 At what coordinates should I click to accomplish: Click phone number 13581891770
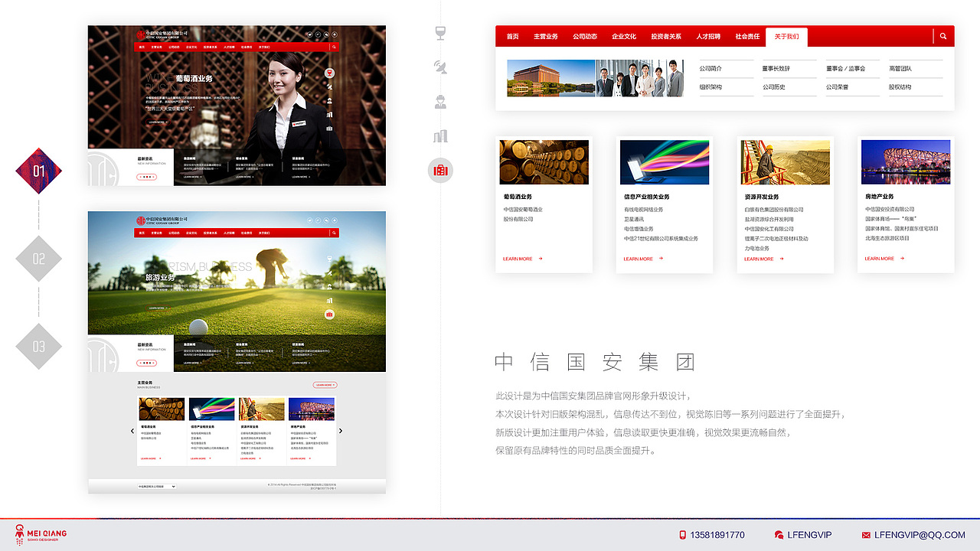pyautogui.click(x=717, y=535)
